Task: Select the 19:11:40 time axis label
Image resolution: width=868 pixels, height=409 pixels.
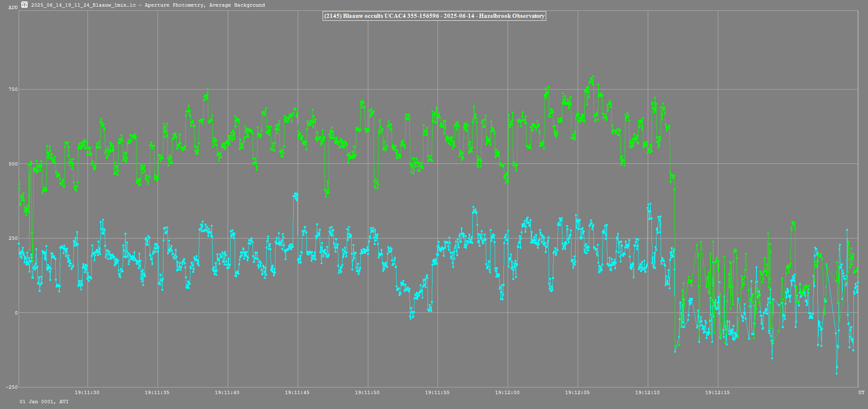Action: tap(227, 392)
